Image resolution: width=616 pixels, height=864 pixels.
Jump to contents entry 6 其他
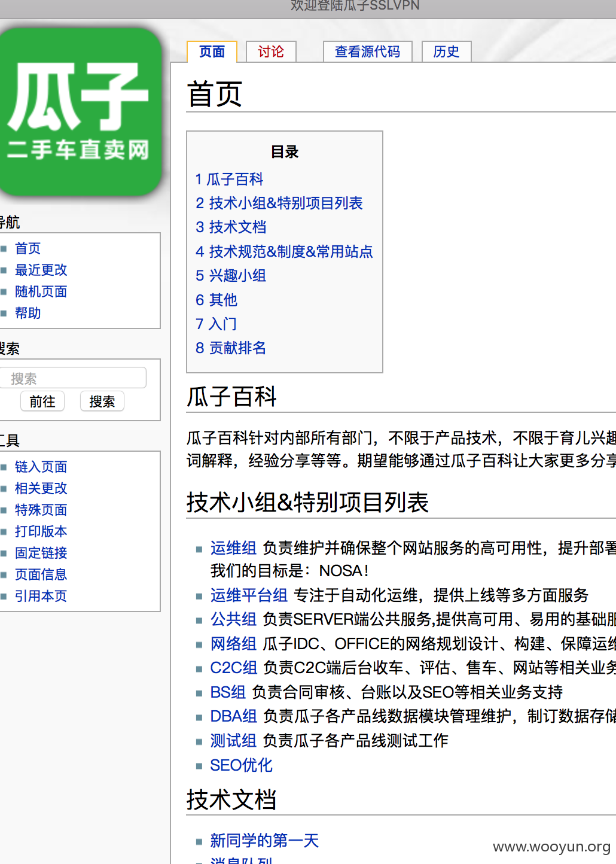pyautogui.click(x=216, y=300)
